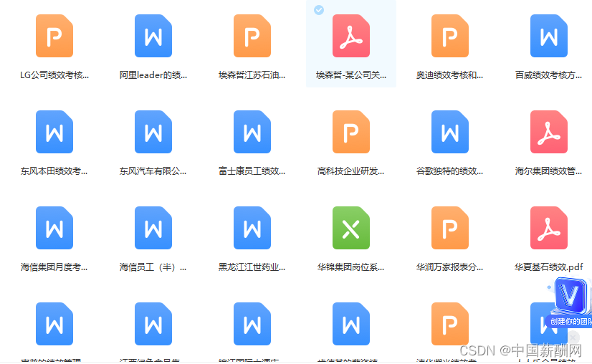The image size is (592, 364).
Task: Select the file name 谷歌独特的绩效...
Action: coord(450,171)
